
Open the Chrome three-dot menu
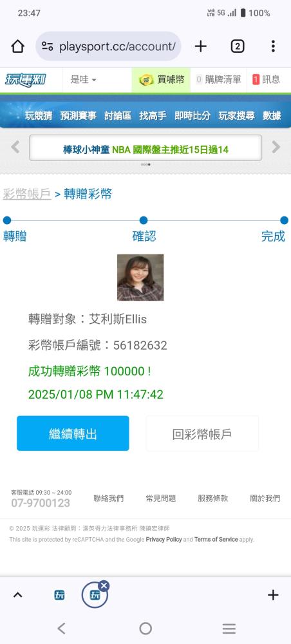point(273,46)
